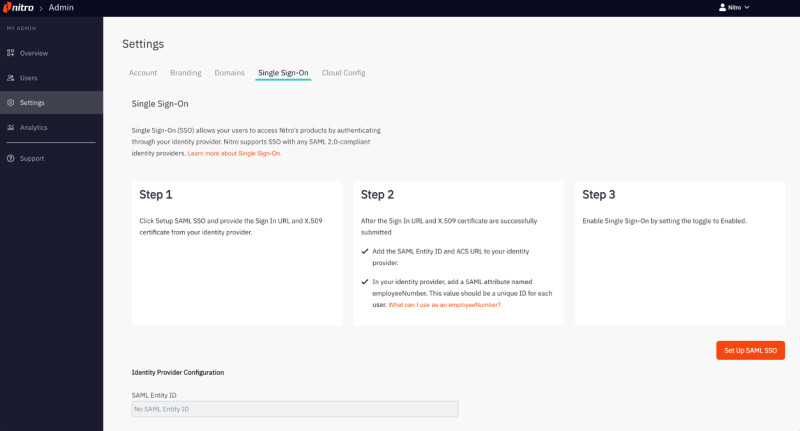This screenshot has height=431, width=800.
Task: Open the Domains tab
Action: [230, 73]
